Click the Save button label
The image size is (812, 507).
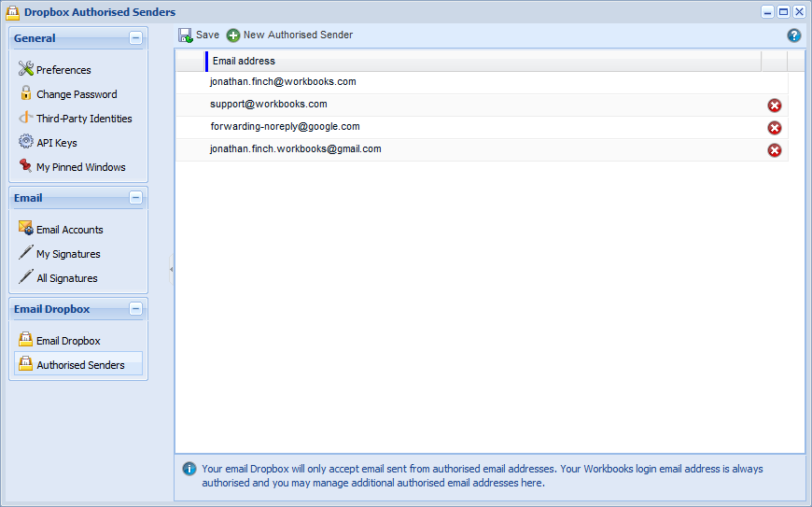[207, 35]
